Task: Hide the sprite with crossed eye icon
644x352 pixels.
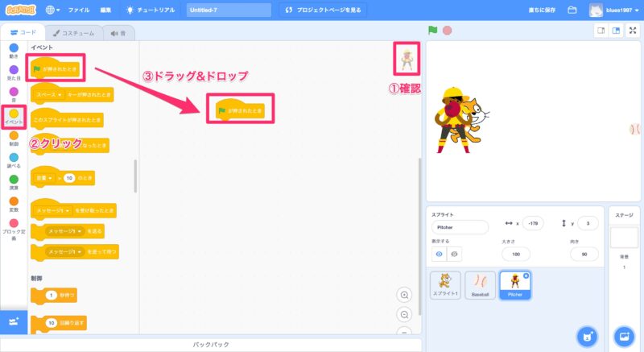Action: click(455, 253)
